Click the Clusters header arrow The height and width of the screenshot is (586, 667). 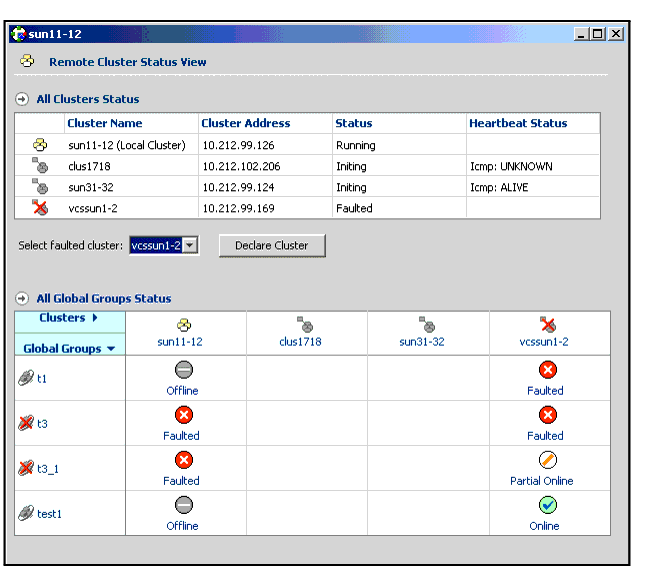click(95, 318)
